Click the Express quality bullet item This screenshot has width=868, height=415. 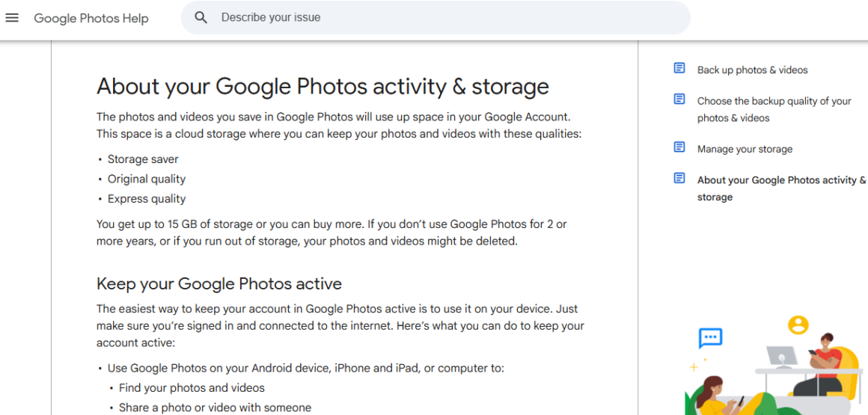[x=147, y=199]
